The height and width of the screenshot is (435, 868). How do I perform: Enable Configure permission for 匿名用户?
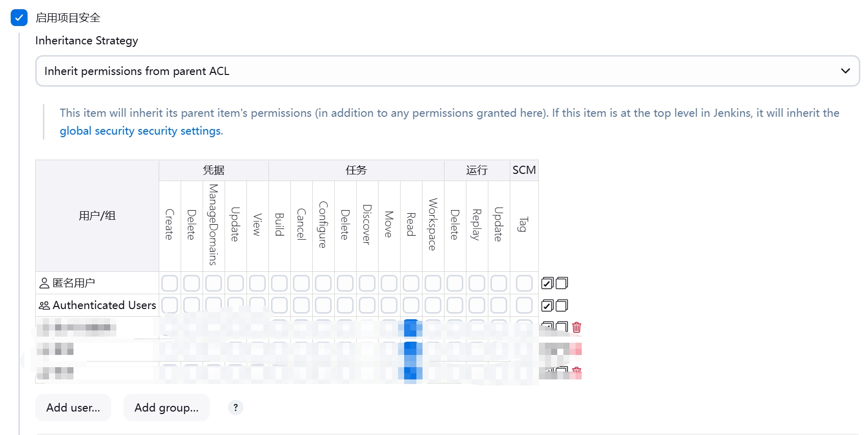(323, 283)
